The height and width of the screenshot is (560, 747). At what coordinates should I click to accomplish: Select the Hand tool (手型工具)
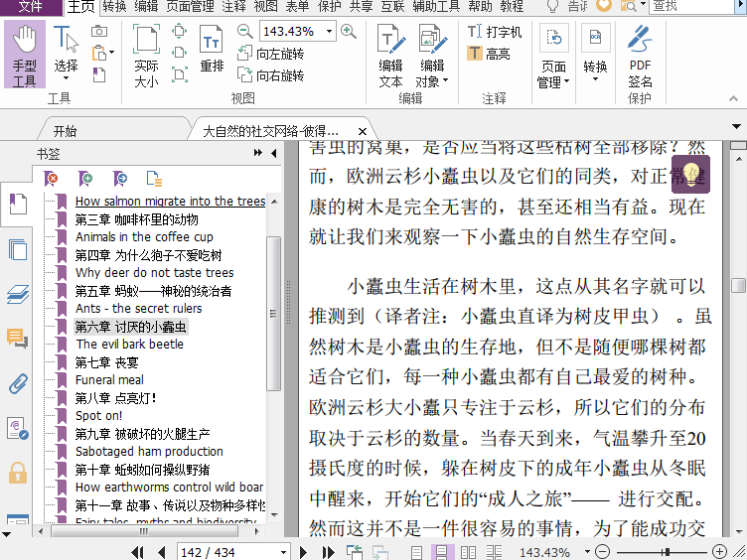tap(25, 55)
